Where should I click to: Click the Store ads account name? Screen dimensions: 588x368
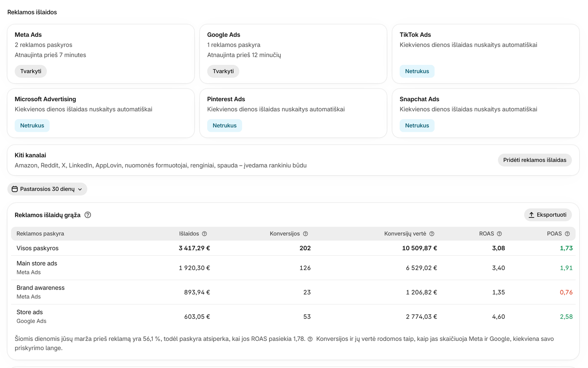tap(29, 312)
